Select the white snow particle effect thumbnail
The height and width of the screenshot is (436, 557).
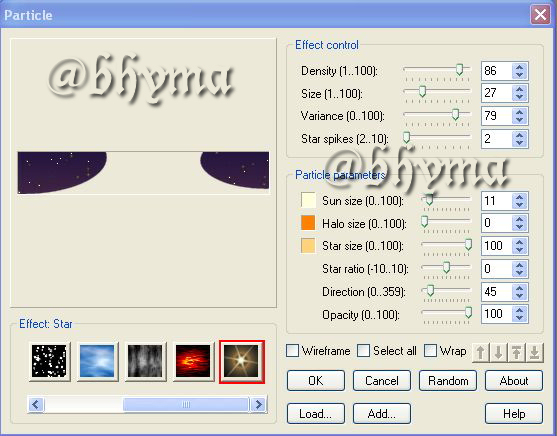pos(49,361)
